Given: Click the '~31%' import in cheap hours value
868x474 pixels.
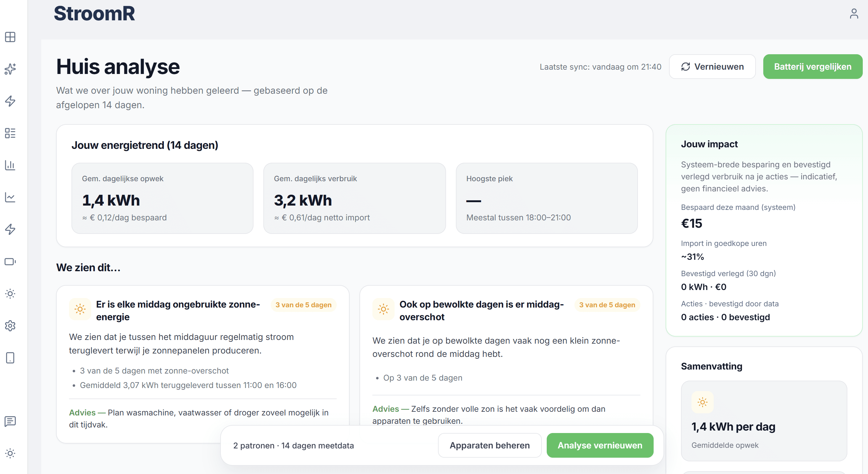Looking at the screenshot, I should click(692, 257).
